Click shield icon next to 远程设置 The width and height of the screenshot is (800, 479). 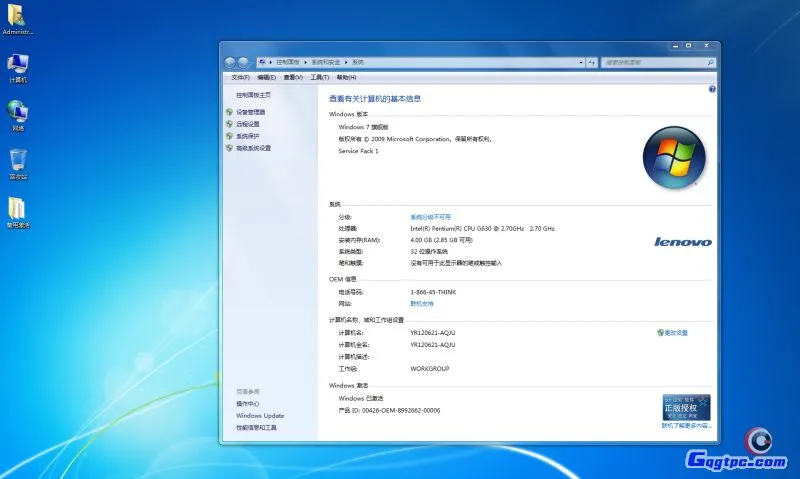tap(230, 124)
